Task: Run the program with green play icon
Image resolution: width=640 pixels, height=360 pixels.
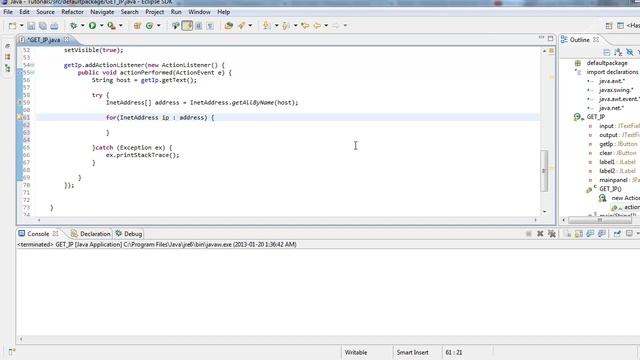Action: point(93,26)
